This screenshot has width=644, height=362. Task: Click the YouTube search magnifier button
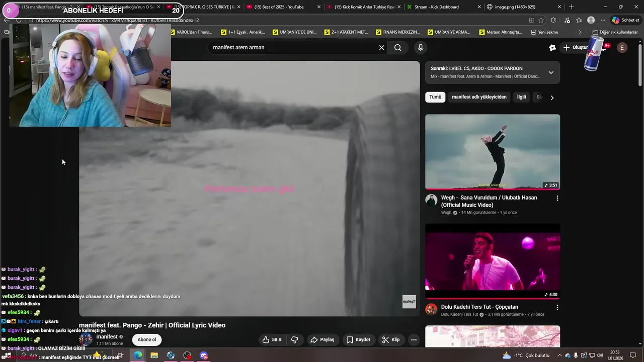tap(397, 48)
